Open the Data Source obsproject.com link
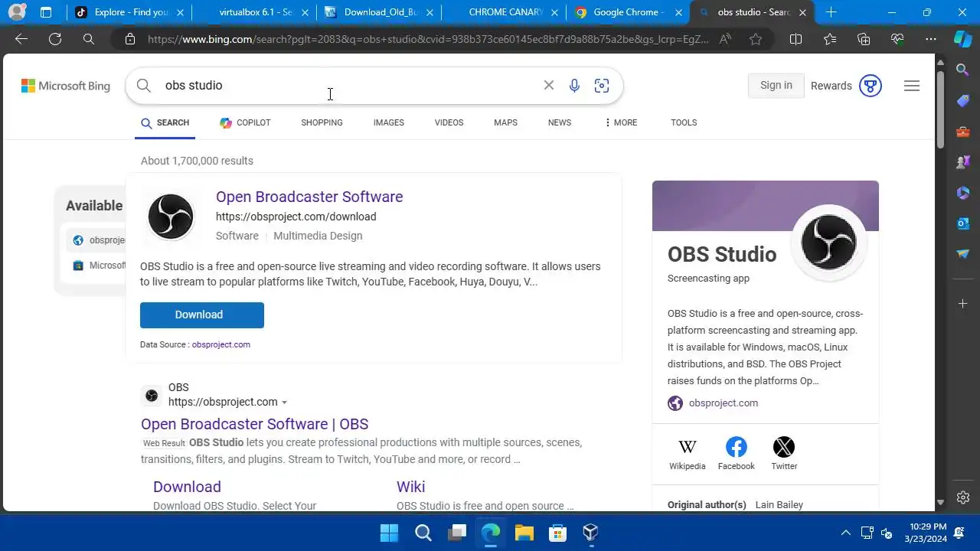980x551 pixels. point(220,344)
